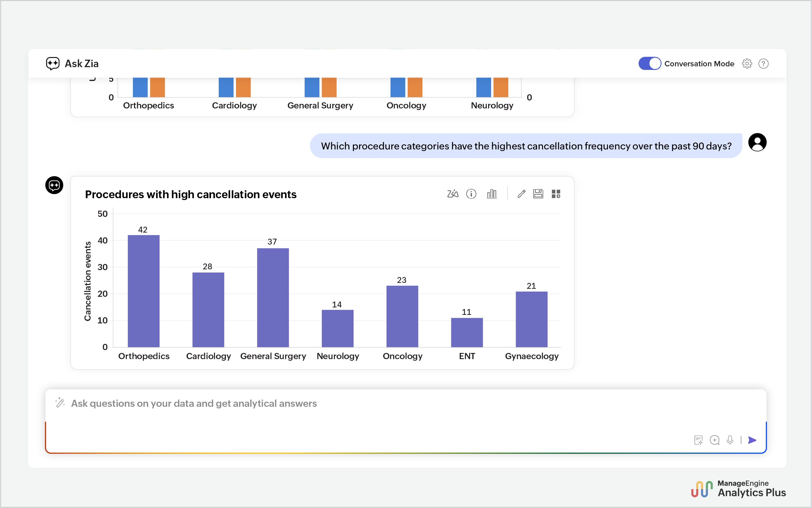This screenshot has width=812, height=508.
Task: Click the Ask Zia chat logo icon
Action: 53,63
